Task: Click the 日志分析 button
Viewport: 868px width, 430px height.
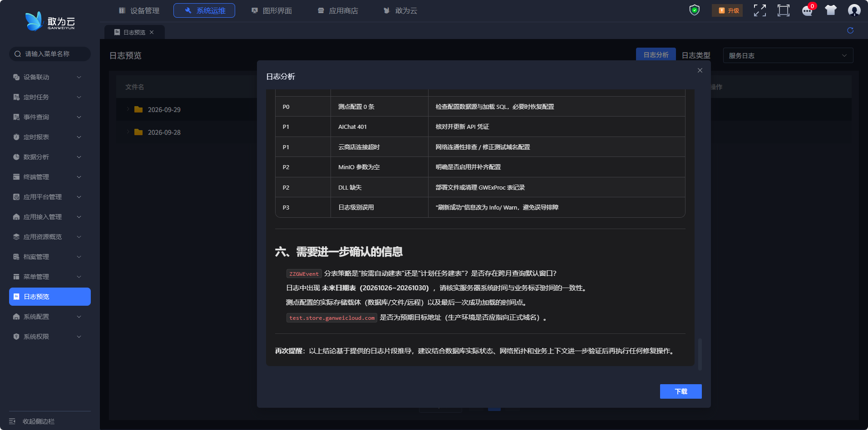Action: pos(656,55)
